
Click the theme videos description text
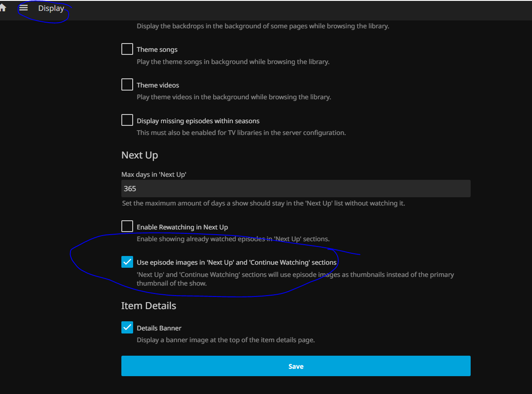tap(234, 97)
